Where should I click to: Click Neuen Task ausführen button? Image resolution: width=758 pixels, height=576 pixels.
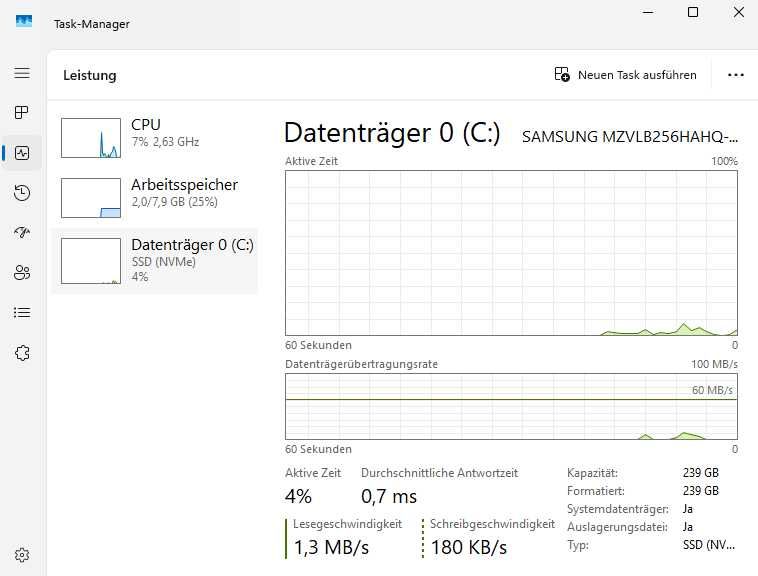[x=625, y=75]
